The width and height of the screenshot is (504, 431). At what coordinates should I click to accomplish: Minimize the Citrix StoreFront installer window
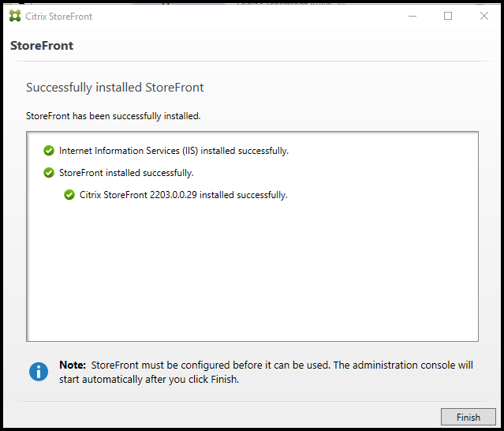coord(412,16)
